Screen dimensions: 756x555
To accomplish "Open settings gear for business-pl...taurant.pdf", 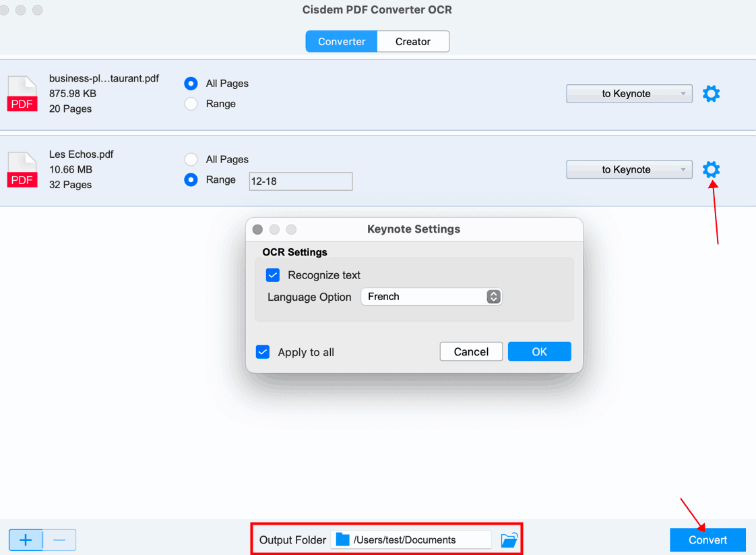I will [711, 94].
